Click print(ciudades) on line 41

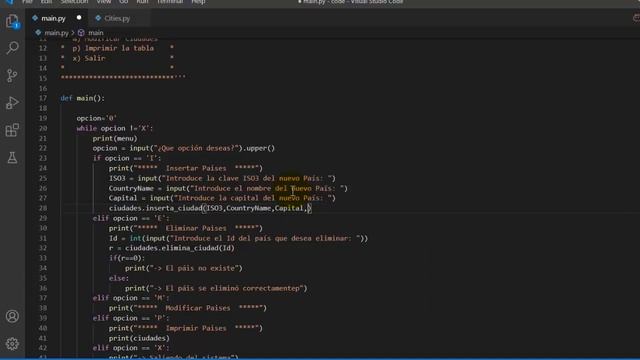139,338
